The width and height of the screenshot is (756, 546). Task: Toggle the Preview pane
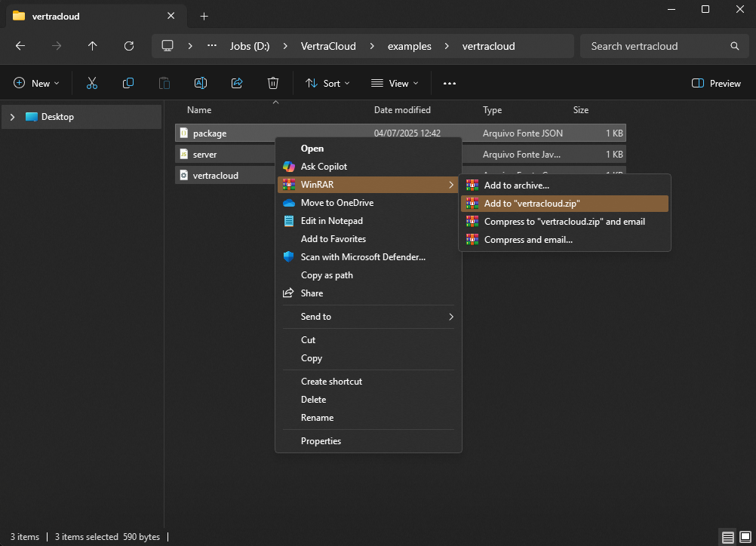coord(716,84)
